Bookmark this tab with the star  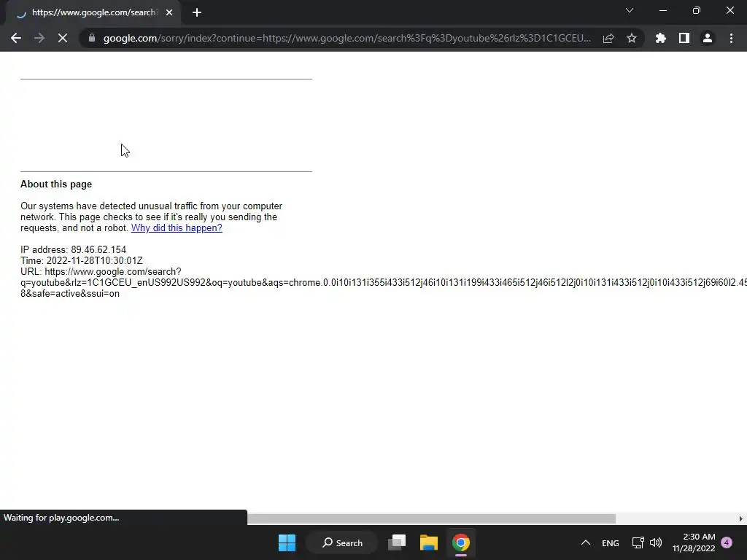(632, 38)
